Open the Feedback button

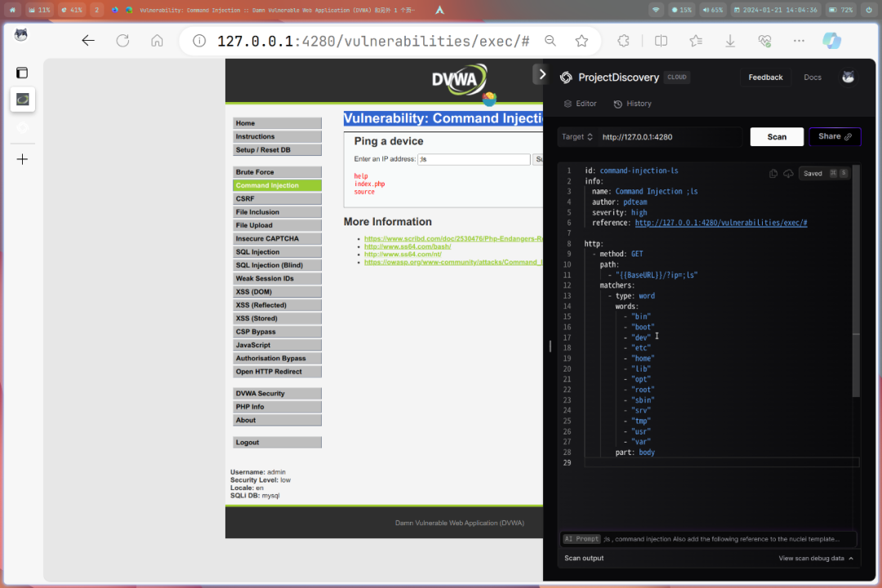pyautogui.click(x=765, y=77)
